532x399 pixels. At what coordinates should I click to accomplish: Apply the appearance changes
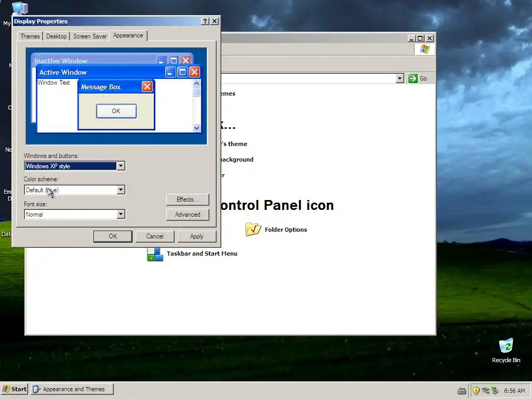pyautogui.click(x=197, y=236)
